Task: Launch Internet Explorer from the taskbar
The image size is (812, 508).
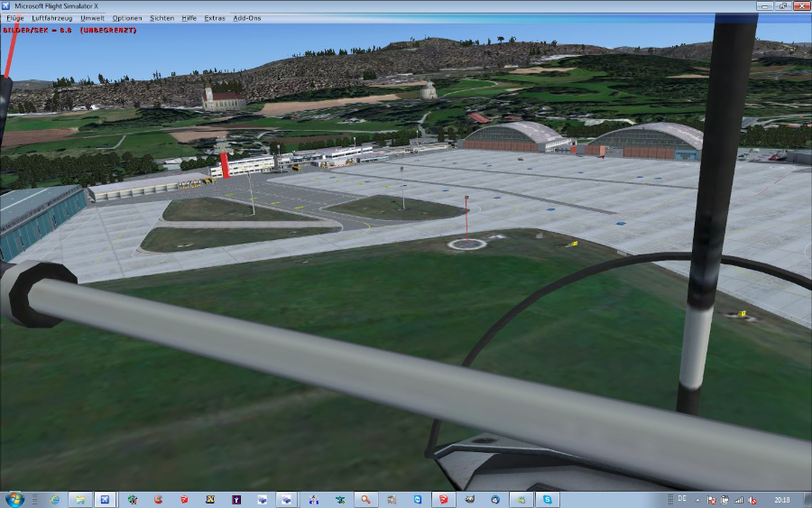Action: coord(54,500)
